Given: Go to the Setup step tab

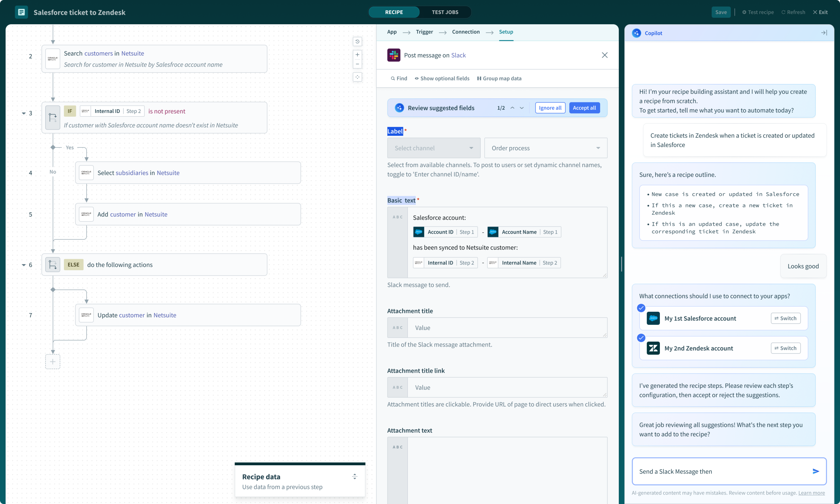Looking at the screenshot, I should 506,32.
